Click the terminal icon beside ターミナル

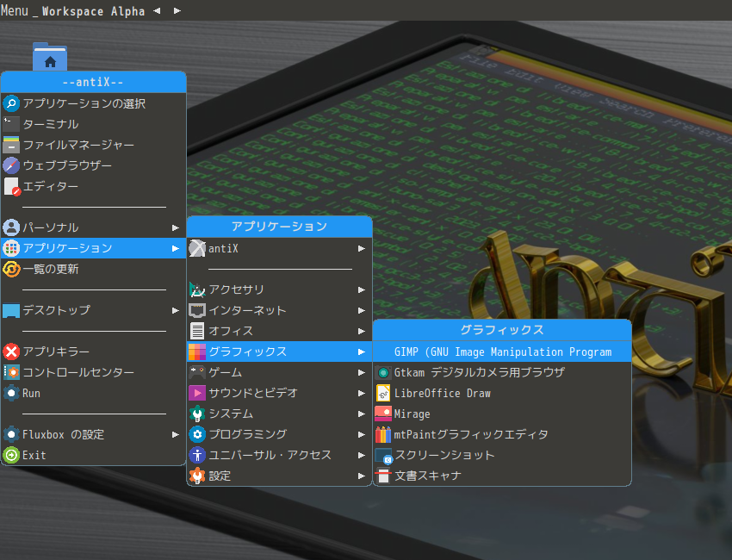(11, 124)
